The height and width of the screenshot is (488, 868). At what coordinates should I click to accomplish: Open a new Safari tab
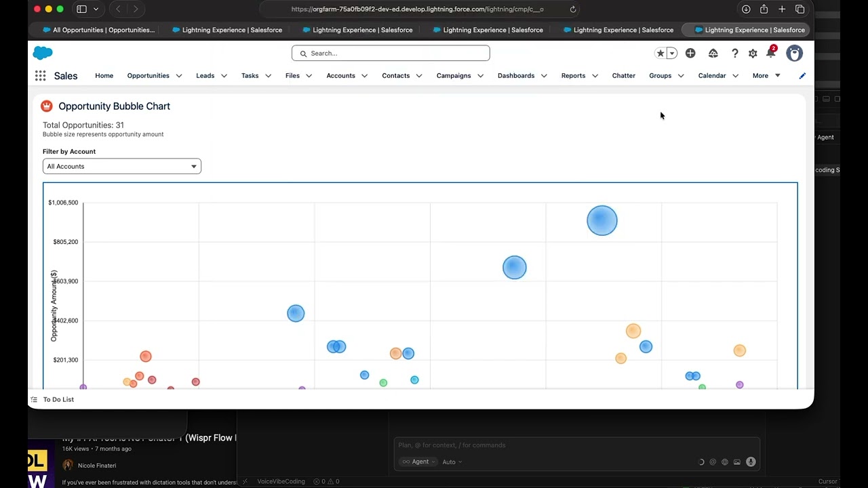[x=782, y=9]
